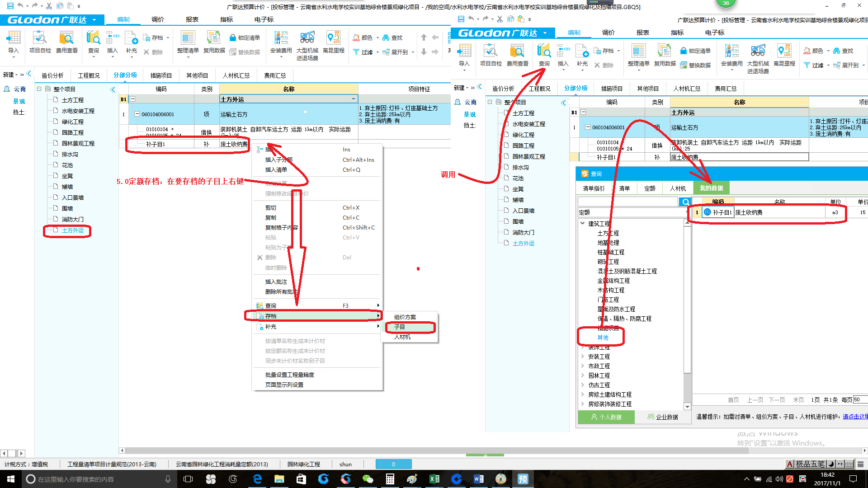Image resolution: width=868 pixels, height=488 pixels.
Task: Click Windows search box on taskbar
Action: tap(99, 479)
